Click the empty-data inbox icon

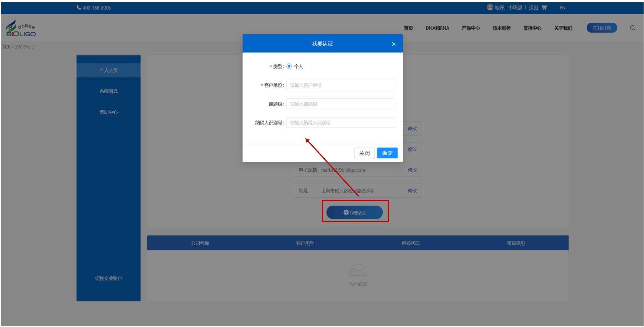point(358,270)
